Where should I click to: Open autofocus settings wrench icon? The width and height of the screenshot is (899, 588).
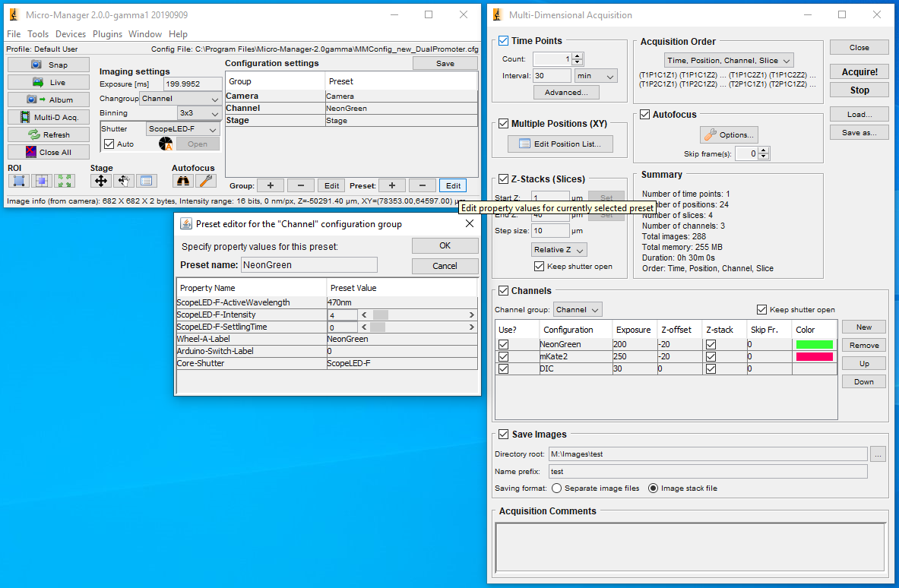[204, 181]
